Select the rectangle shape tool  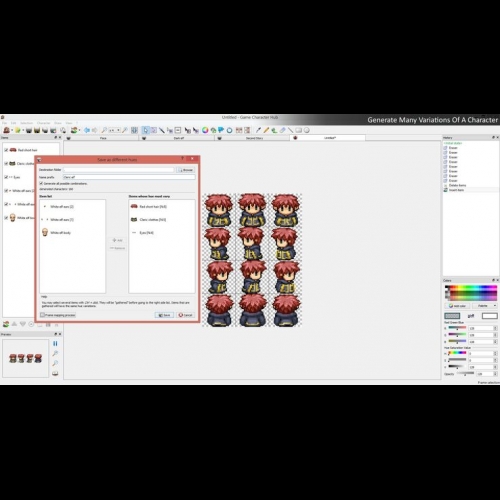(298, 130)
